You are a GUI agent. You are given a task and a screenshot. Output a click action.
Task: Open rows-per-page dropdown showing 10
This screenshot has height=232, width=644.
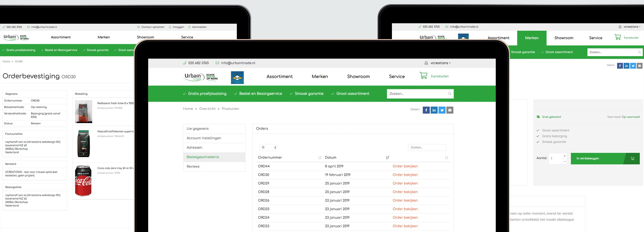coord(269,147)
